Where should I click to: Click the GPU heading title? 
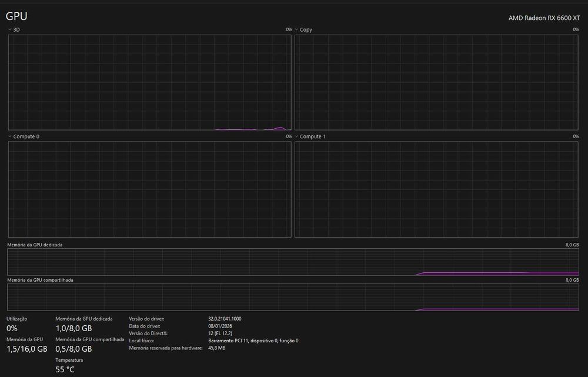[x=16, y=16]
